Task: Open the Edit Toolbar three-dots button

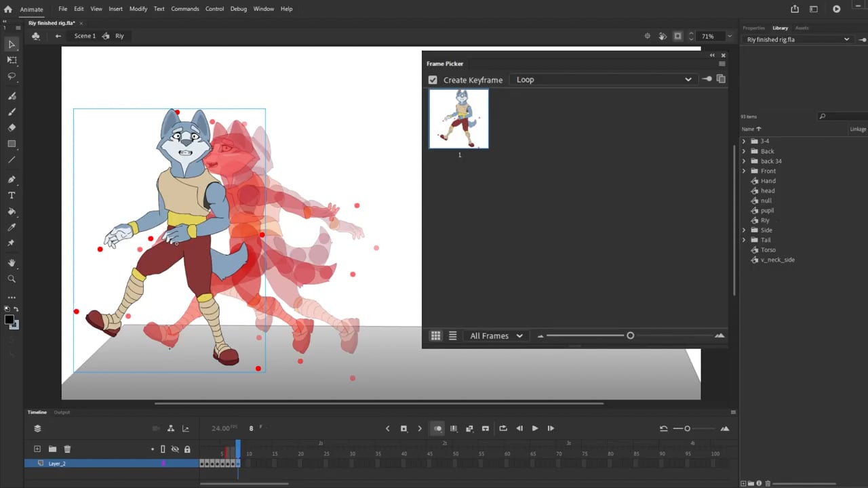Action: (x=12, y=298)
